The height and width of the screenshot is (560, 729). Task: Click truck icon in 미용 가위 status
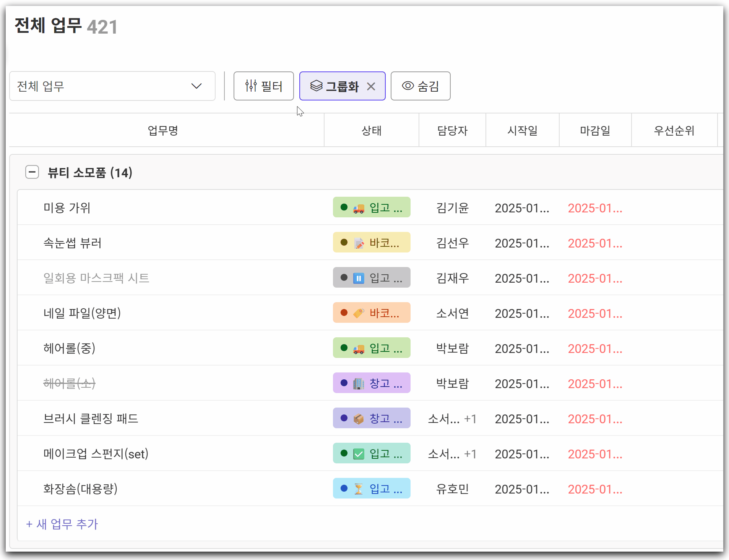point(359,208)
